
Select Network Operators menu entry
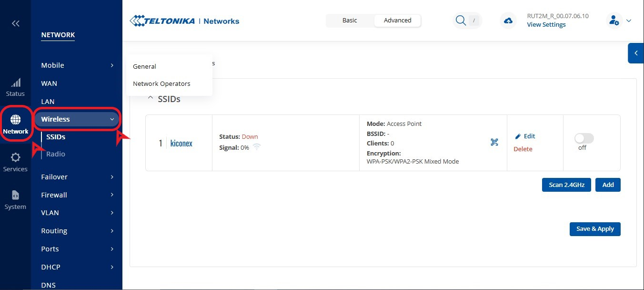point(161,83)
